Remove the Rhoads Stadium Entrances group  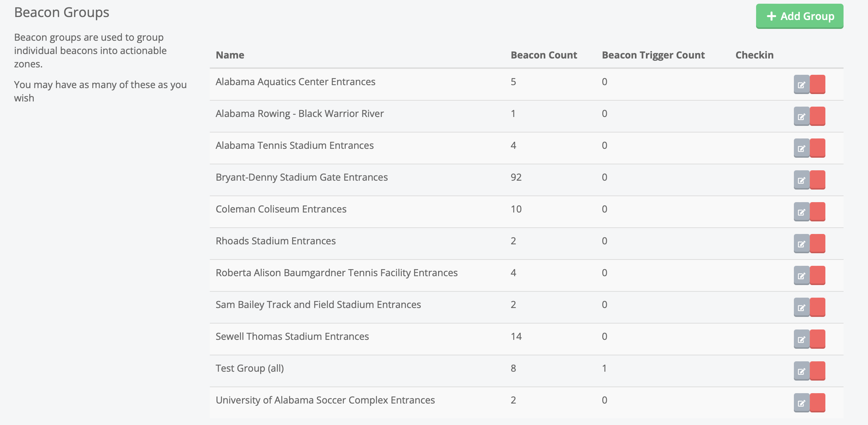[x=818, y=244]
